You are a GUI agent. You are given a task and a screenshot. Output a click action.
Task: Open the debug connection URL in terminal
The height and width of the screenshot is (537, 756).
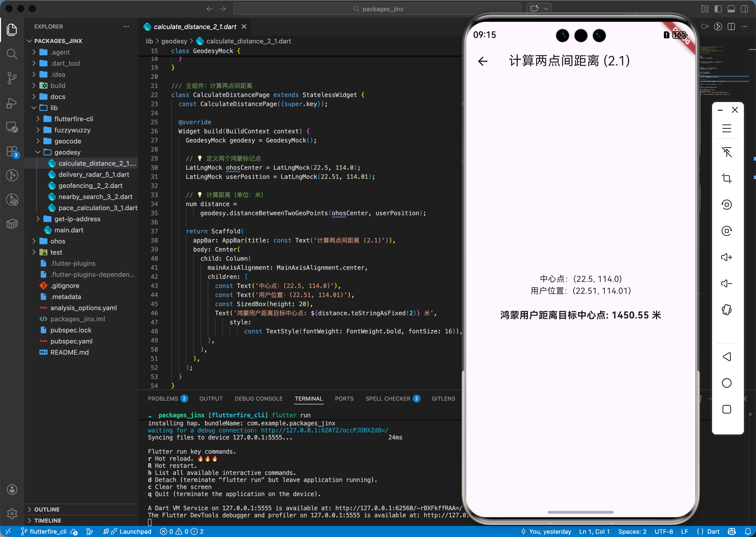324,430
